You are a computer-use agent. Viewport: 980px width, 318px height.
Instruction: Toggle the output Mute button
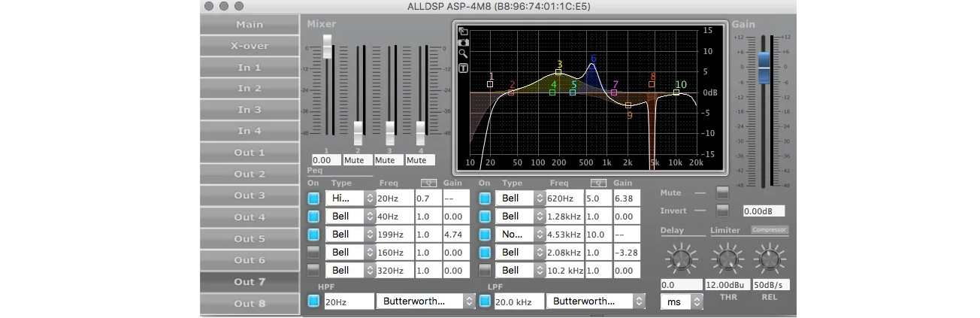pos(722,192)
